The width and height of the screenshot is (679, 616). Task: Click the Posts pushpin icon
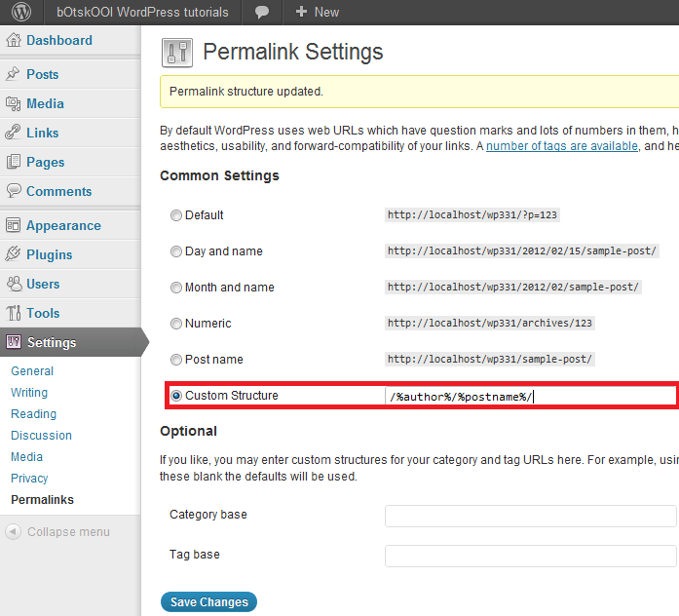tap(14, 74)
